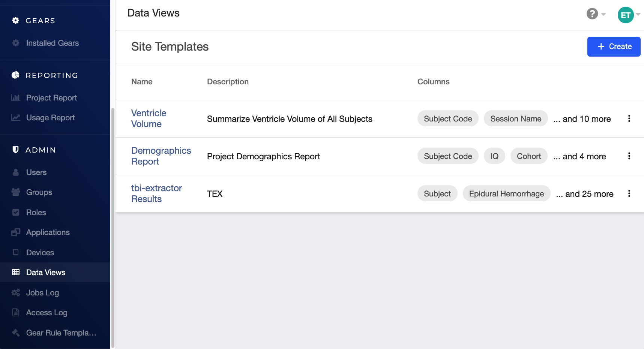Click the Access Log document icon
Screen dimensions: 644x349
15,312
